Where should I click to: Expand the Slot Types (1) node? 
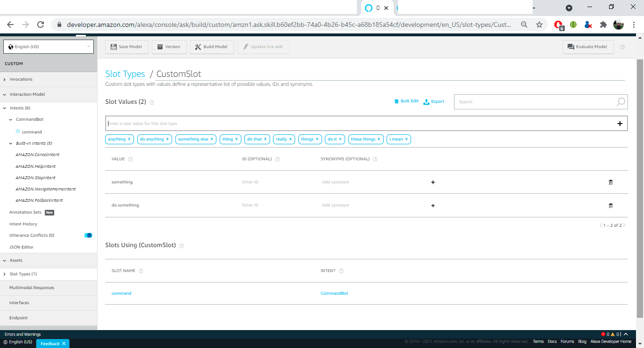click(x=5, y=274)
